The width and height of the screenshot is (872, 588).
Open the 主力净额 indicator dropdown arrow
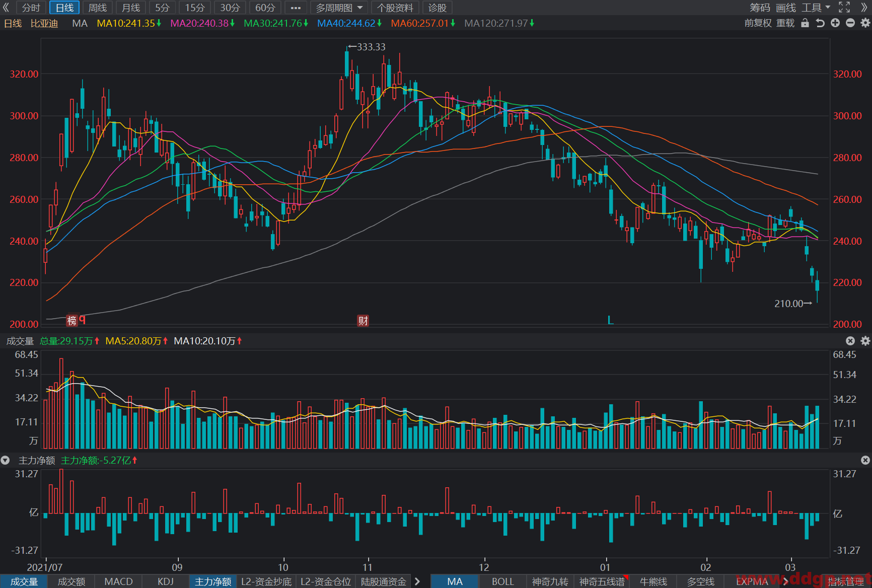coord(5,460)
